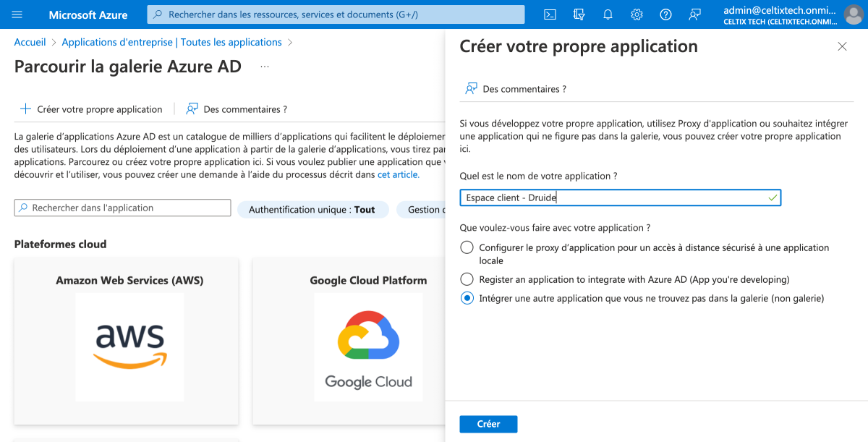The height and width of the screenshot is (442, 868).
Task: Open the Directories and subscriptions filter icon
Action: point(579,14)
